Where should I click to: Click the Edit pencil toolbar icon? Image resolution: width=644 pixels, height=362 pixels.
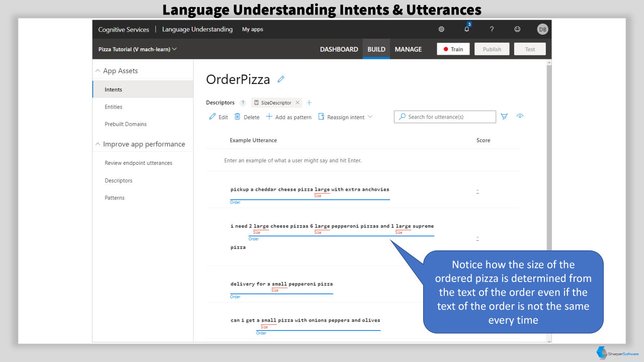click(218, 117)
